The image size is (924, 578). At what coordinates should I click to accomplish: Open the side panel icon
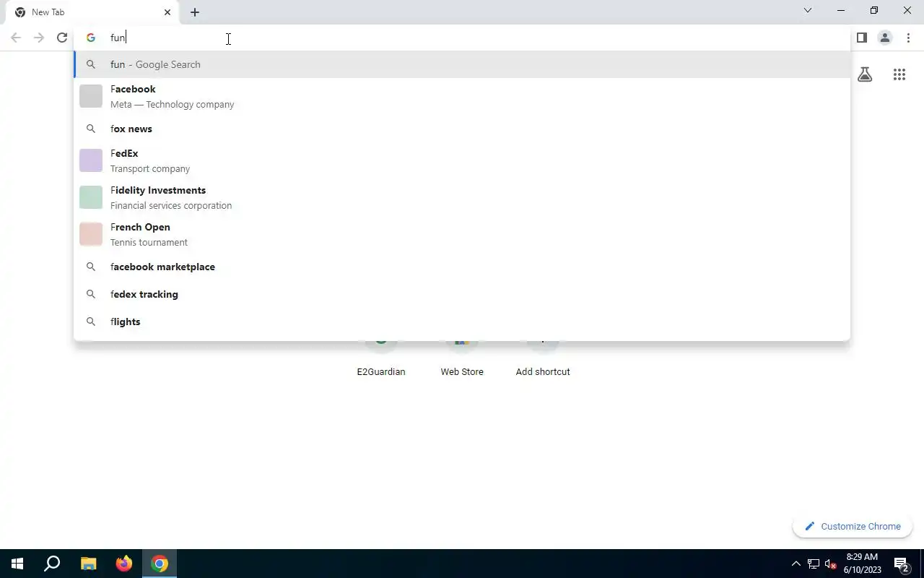tap(861, 38)
